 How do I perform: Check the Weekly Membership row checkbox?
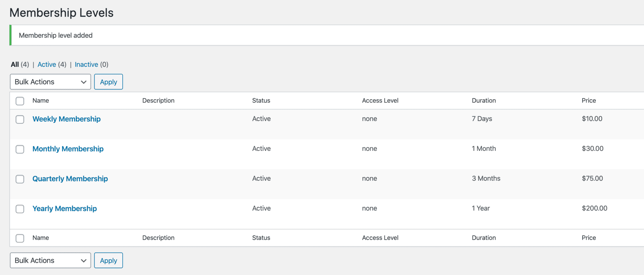click(x=20, y=119)
